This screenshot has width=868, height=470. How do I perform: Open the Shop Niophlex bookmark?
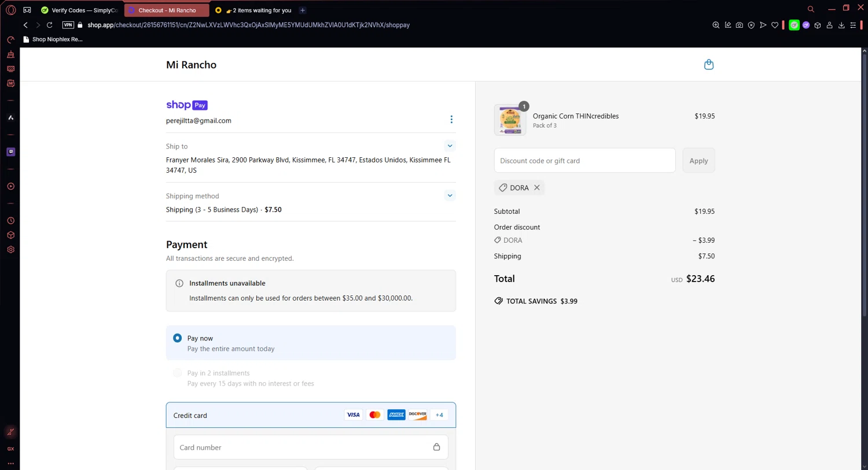coord(53,39)
